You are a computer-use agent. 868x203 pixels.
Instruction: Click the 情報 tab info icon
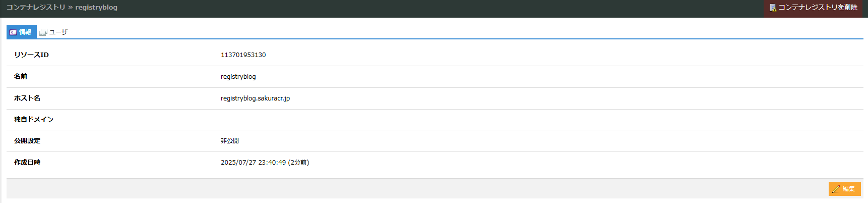pyautogui.click(x=13, y=32)
